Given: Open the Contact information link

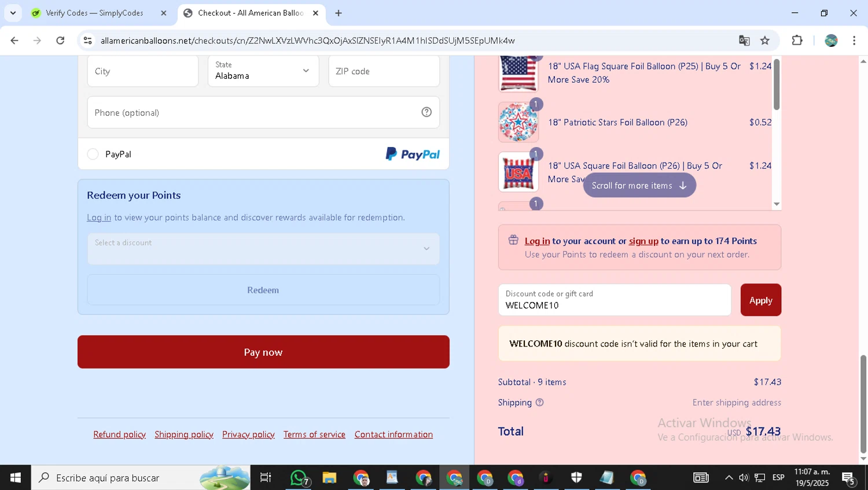Looking at the screenshot, I should pos(393,434).
